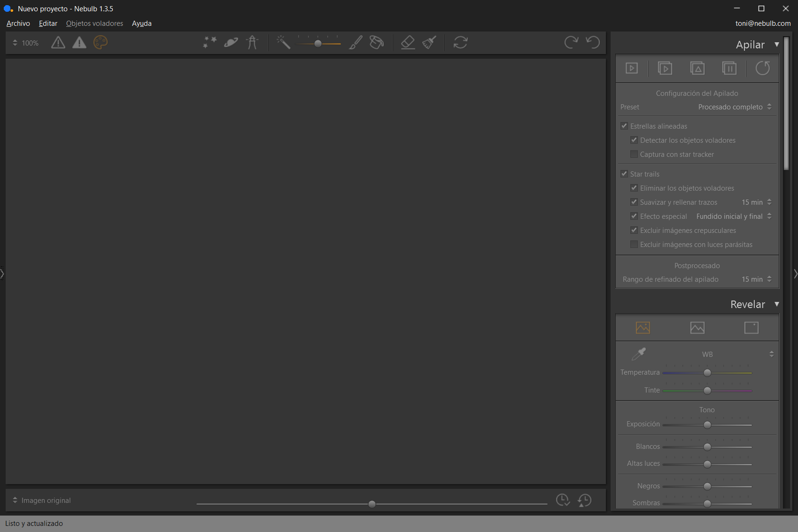This screenshot has height=532, width=798.
Task: Open the 100% zoom dropdown
Action: [x=25, y=43]
